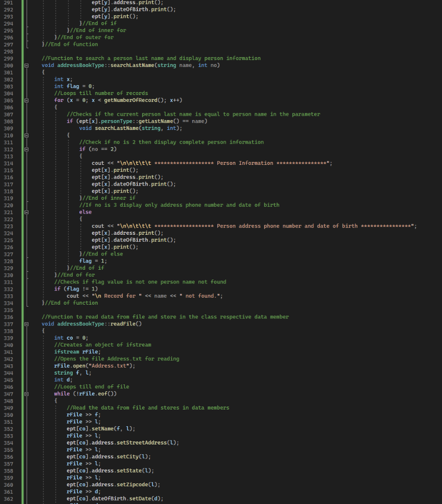Click 'ept[y].dateOfBirth.print();' on line 292
The image size is (442, 504).
click(134, 9)
